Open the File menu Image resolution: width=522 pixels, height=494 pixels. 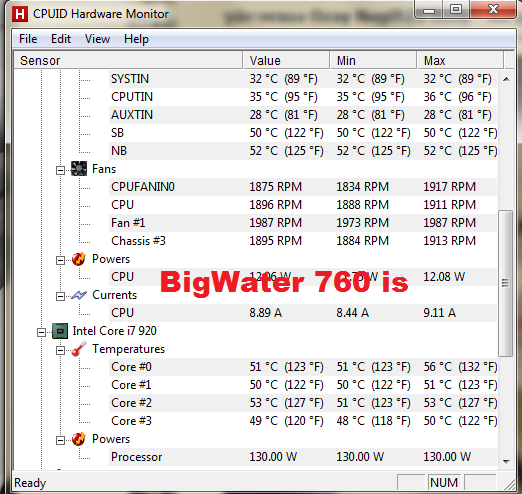point(28,39)
